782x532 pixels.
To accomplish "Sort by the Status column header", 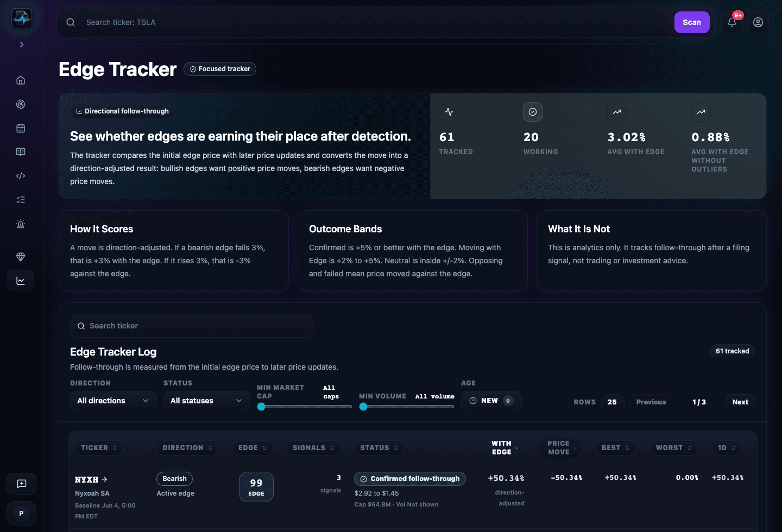I will [x=379, y=448].
